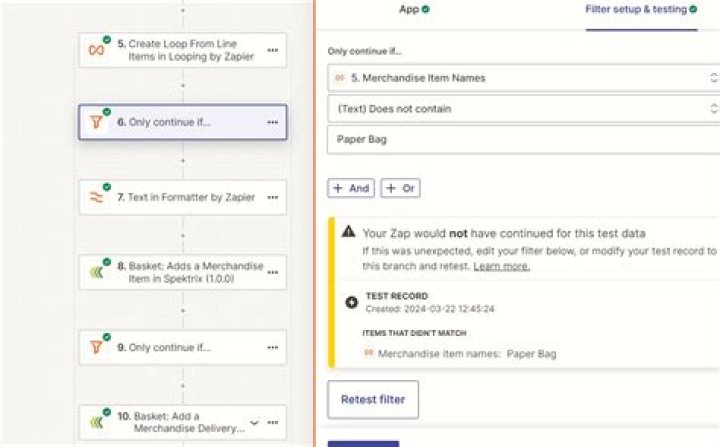Click the Spektrix icon on step 10
Screen dimensions: 720x447
click(x=96, y=422)
